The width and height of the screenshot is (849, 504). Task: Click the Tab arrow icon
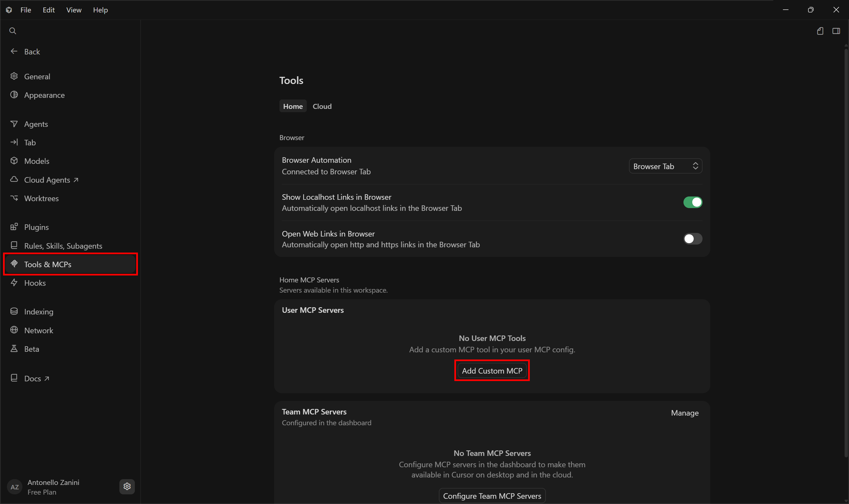(x=14, y=142)
